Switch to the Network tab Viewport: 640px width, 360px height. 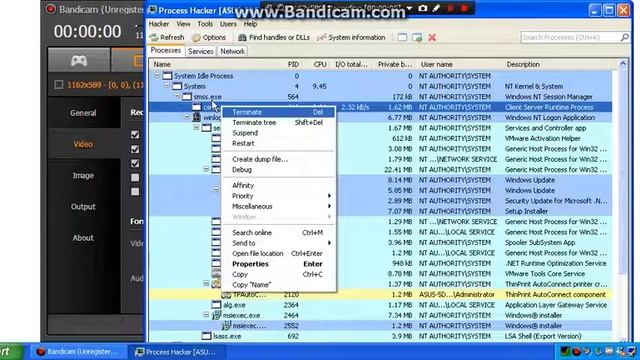tap(233, 51)
